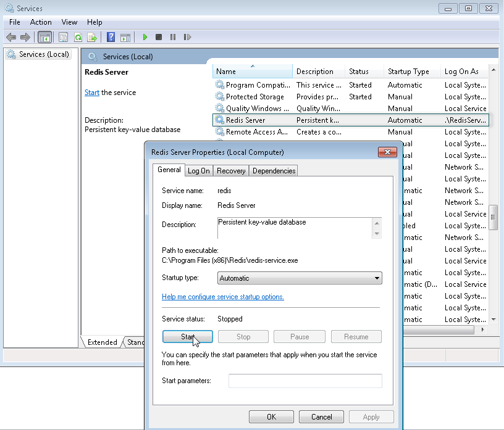The width and height of the screenshot is (504, 430).
Task: Switch to the Log On tab
Action: coord(199,171)
